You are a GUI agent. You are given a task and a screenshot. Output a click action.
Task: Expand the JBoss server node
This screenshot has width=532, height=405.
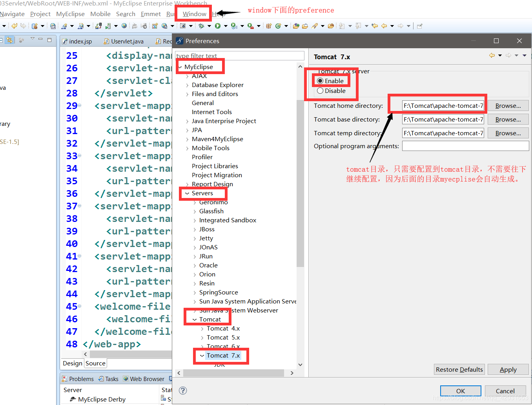coord(195,229)
